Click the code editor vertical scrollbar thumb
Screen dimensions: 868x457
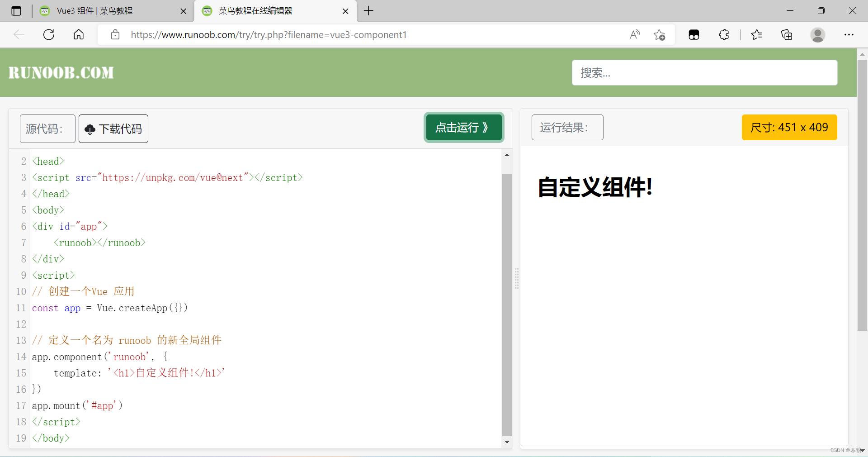pos(507,305)
